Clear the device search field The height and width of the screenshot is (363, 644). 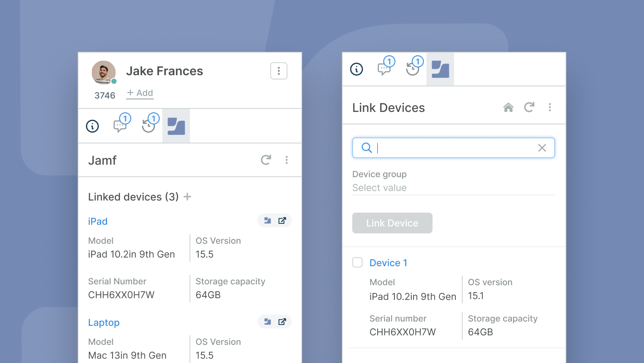pyautogui.click(x=542, y=148)
